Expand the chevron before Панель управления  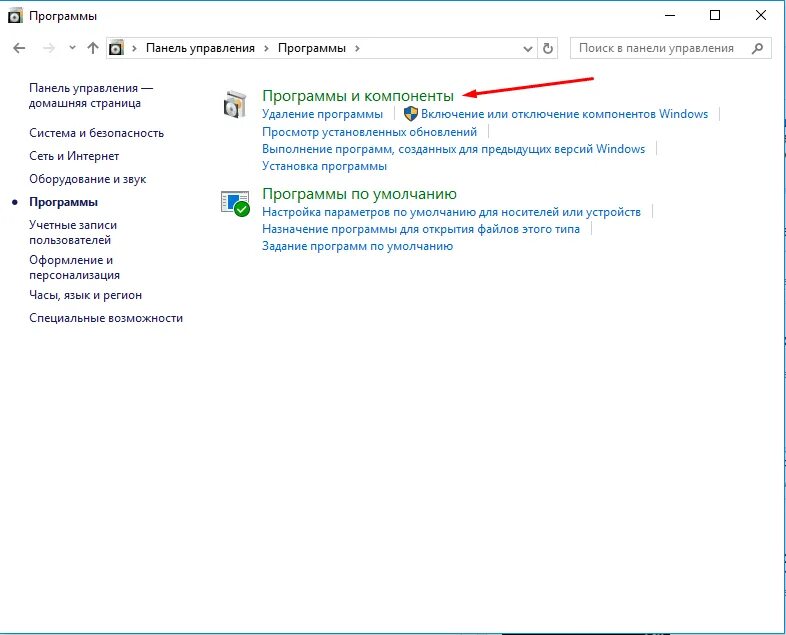click(x=134, y=49)
